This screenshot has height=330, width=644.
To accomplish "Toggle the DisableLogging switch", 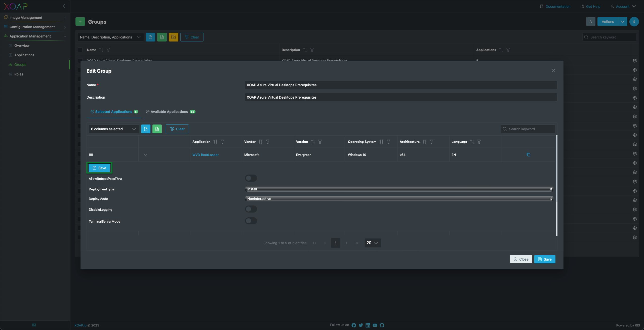I will [251, 209].
